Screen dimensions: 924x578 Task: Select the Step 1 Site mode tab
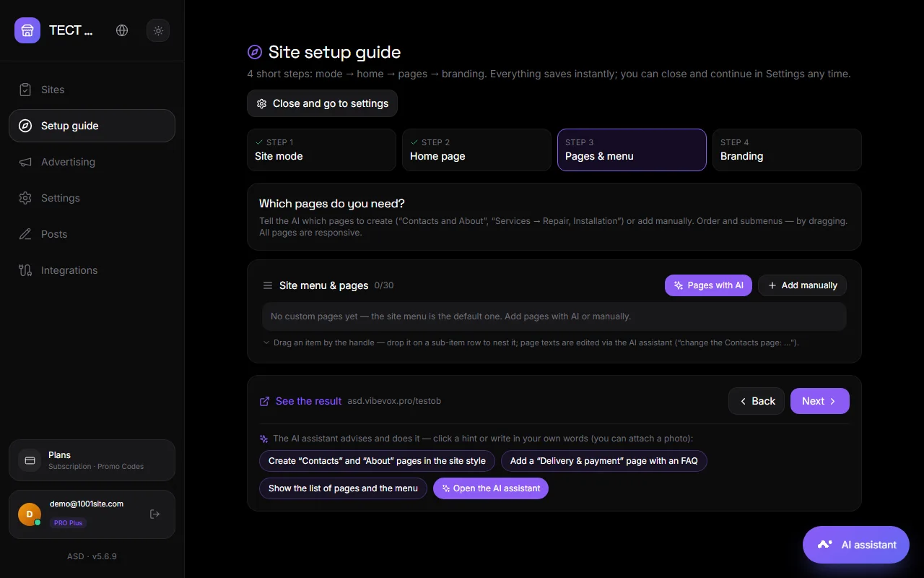pos(321,150)
